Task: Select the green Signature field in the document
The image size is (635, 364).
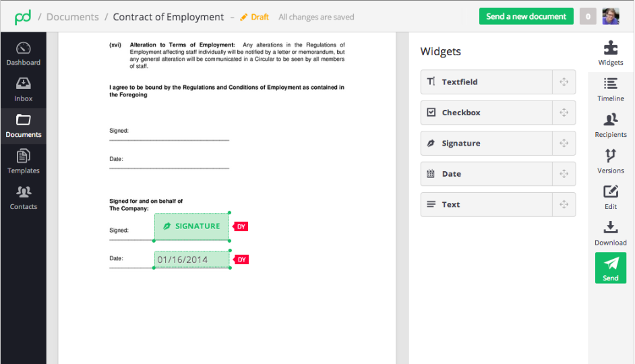Action: (191, 226)
